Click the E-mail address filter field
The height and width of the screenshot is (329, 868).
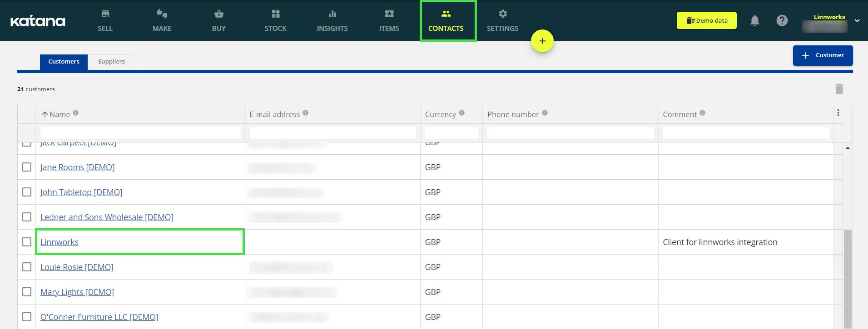tap(332, 133)
